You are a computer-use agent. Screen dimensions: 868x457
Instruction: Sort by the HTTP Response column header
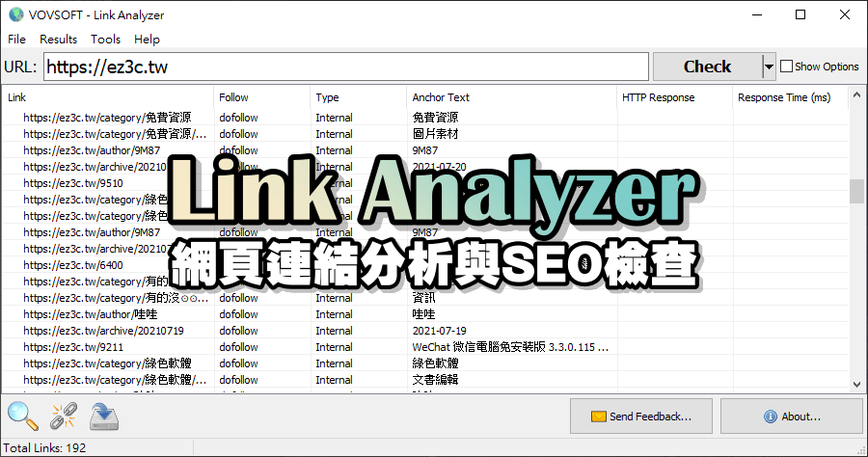coord(675,97)
